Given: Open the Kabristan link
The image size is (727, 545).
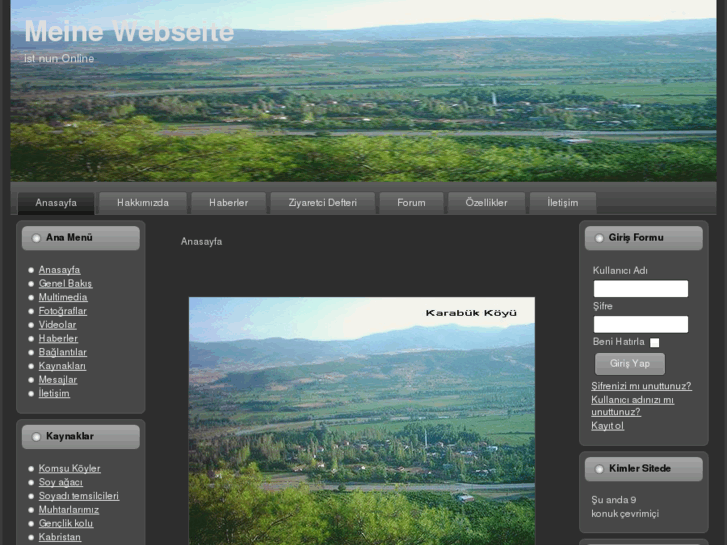Looking at the screenshot, I should click(60, 537).
